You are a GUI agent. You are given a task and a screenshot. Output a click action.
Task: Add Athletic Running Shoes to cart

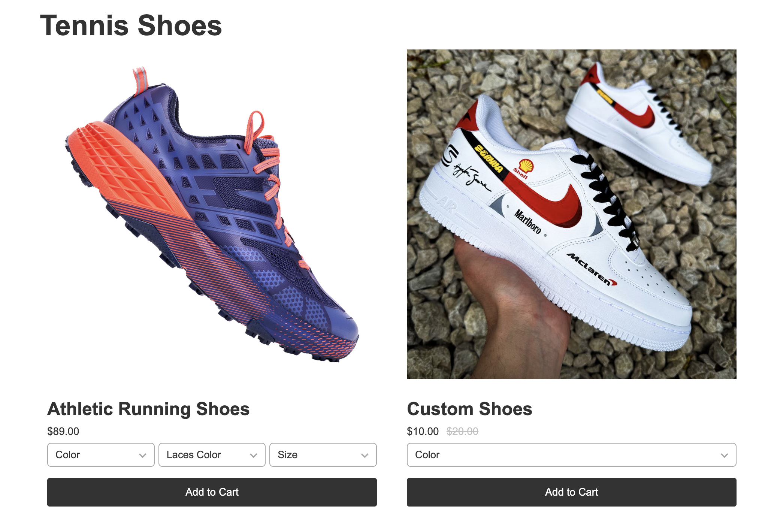tap(212, 492)
